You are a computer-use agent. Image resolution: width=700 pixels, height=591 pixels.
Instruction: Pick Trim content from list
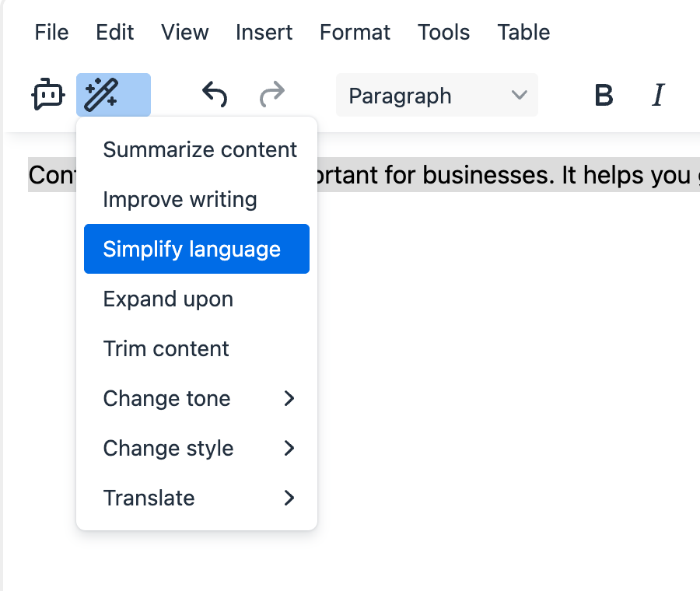[x=166, y=348]
